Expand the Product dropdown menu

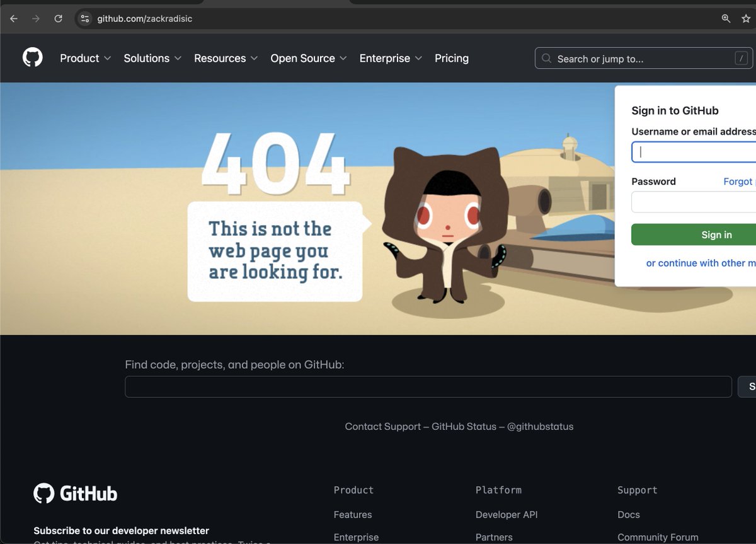pyautogui.click(x=85, y=58)
